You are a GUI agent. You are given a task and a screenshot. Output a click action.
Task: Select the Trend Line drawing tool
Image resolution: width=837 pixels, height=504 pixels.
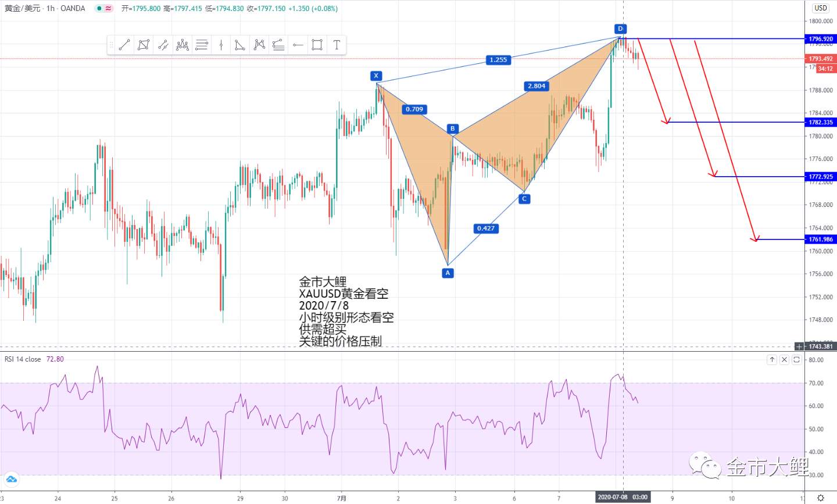pyautogui.click(x=124, y=45)
